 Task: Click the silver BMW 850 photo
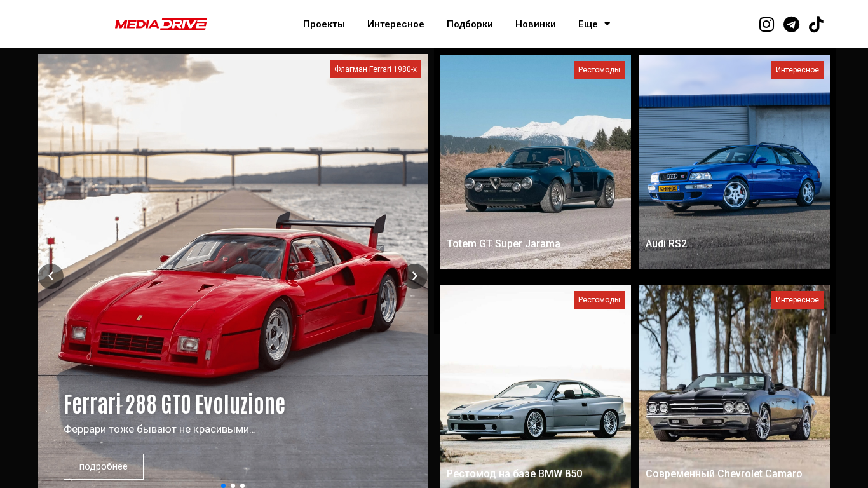coord(536,386)
